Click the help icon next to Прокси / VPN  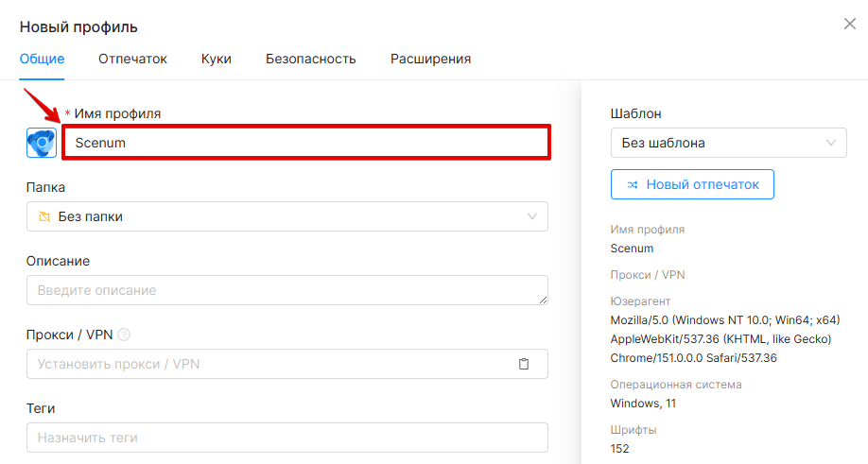tap(124, 335)
